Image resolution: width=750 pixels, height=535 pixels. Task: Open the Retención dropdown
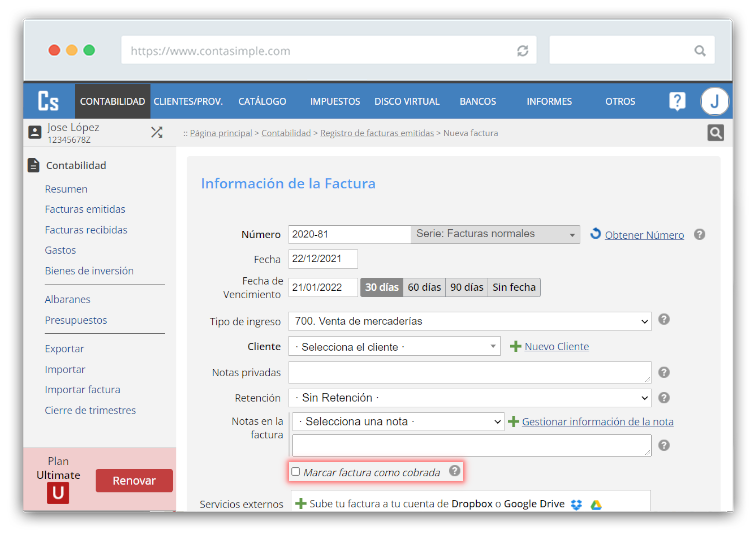coord(469,398)
